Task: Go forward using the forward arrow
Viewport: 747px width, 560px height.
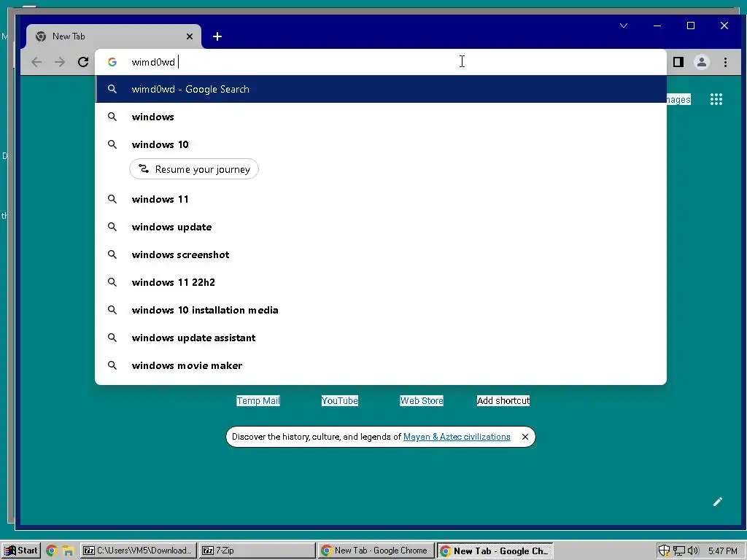Action: (60, 62)
